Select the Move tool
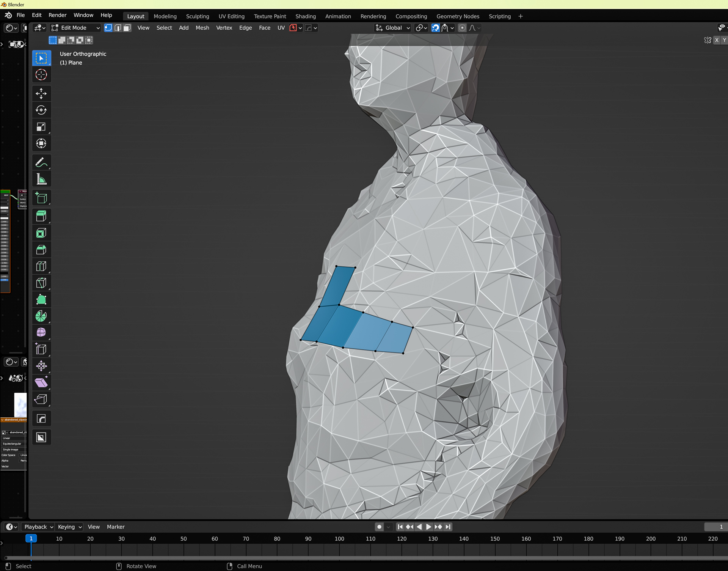This screenshot has width=728, height=571. coord(41,93)
